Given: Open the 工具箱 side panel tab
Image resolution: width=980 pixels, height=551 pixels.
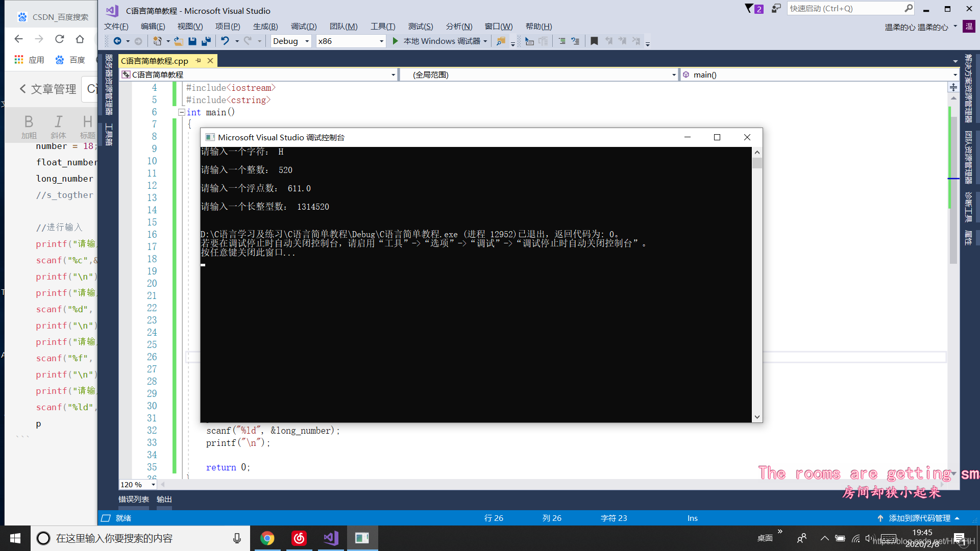Looking at the screenshot, I should tap(109, 134).
